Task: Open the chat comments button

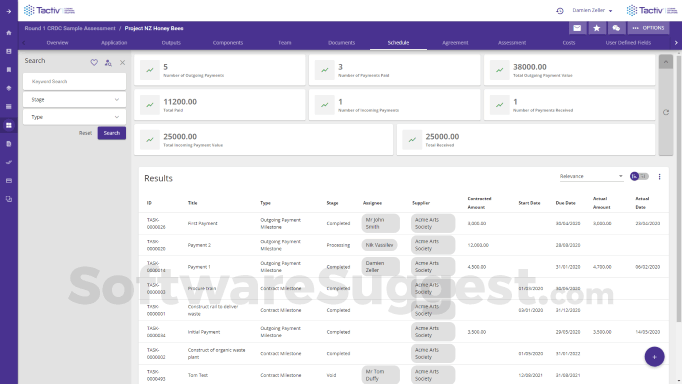Action: (616, 28)
